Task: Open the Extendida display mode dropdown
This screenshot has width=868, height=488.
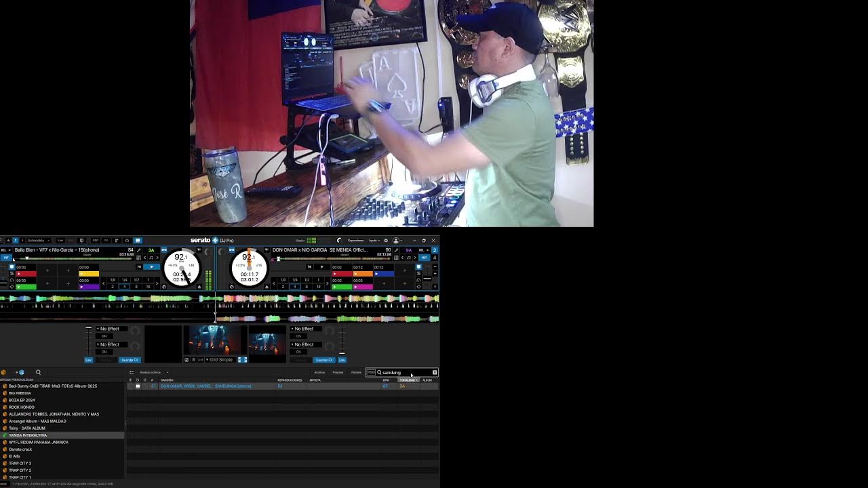Action: pyautogui.click(x=39, y=241)
